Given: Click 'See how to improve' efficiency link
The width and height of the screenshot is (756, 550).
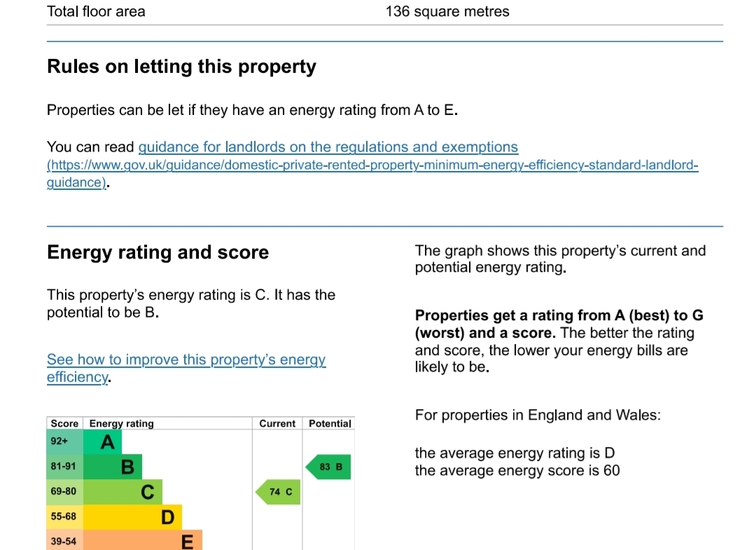Looking at the screenshot, I should pyautogui.click(x=185, y=360).
